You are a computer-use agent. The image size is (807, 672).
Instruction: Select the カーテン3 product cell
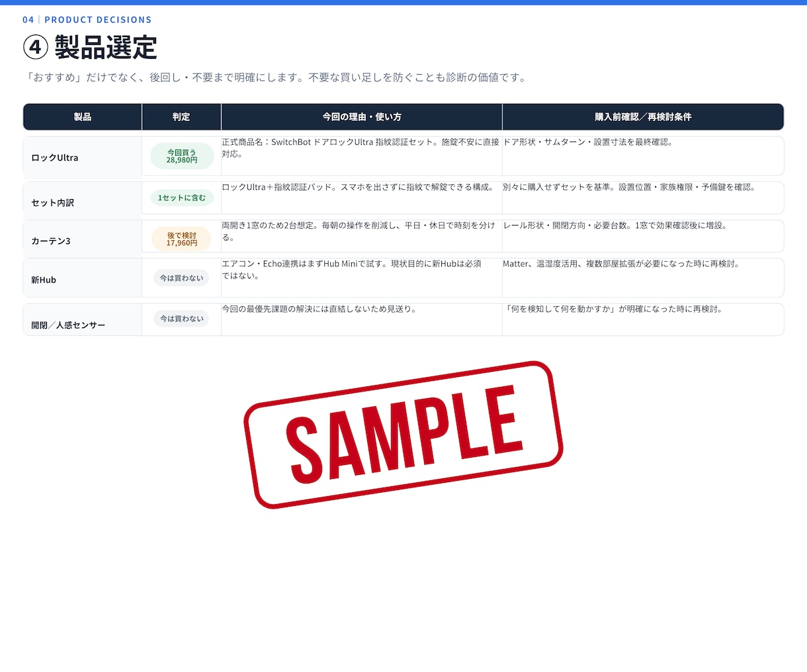pos(83,237)
